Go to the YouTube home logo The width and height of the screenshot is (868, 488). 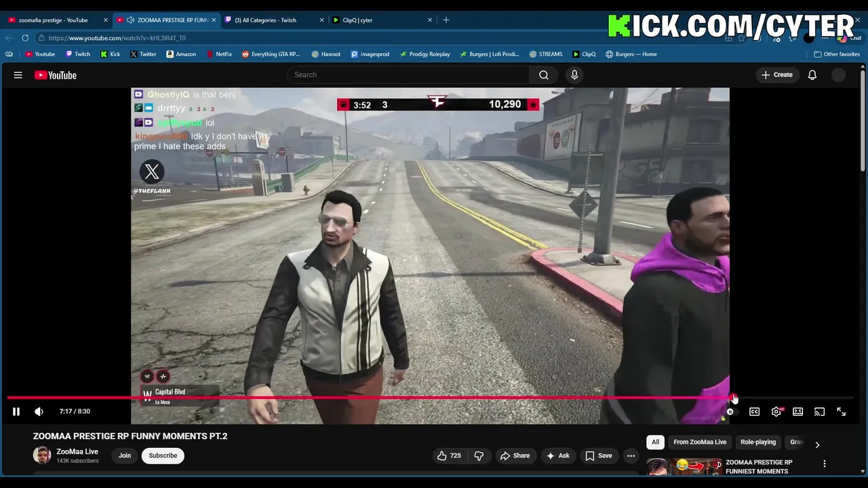[x=56, y=75]
